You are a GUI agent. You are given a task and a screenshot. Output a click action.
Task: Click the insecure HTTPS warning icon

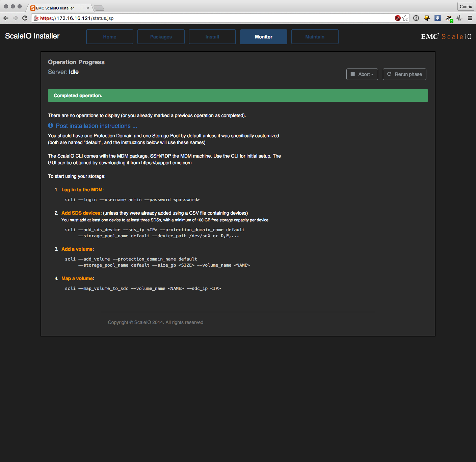coord(36,18)
